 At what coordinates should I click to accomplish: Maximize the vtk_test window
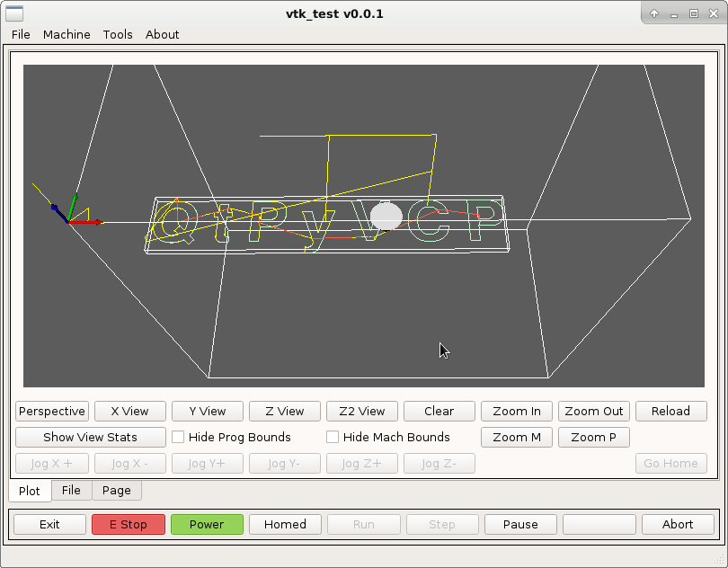[x=694, y=13]
